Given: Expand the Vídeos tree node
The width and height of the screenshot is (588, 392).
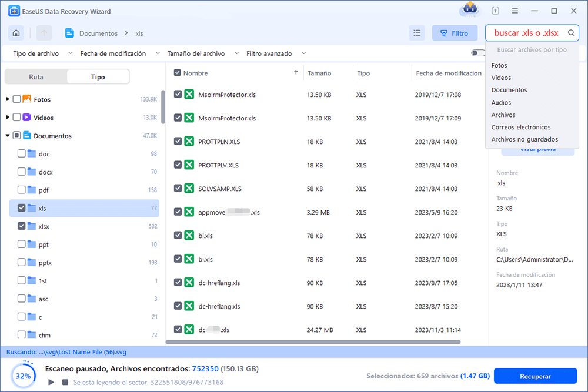Looking at the screenshot, I should [x=8, y=118].
